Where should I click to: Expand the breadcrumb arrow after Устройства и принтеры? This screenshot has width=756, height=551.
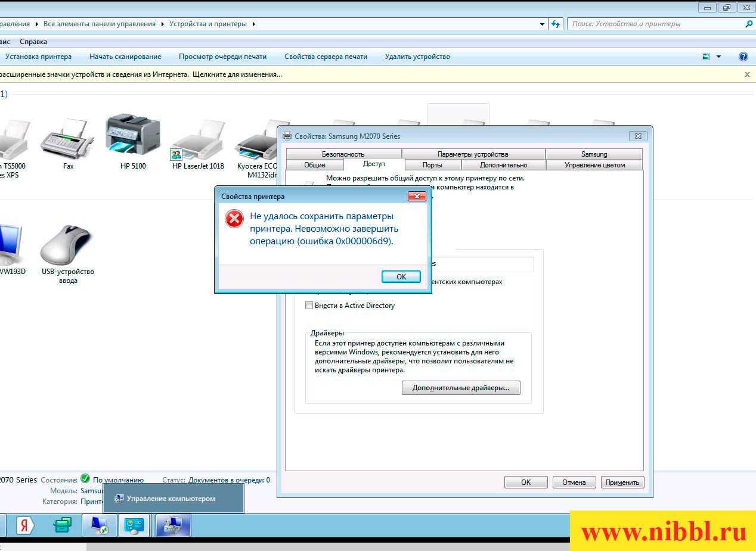point(253,24)
